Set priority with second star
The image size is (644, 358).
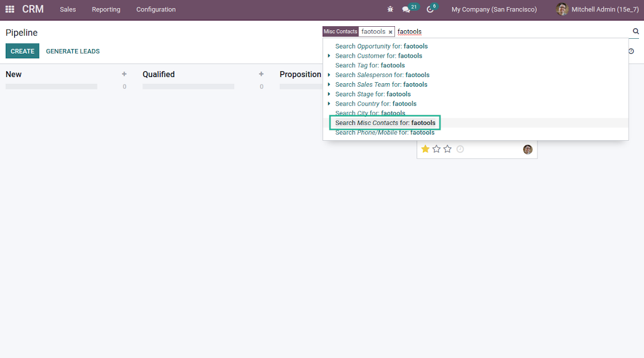coord(437,149)
